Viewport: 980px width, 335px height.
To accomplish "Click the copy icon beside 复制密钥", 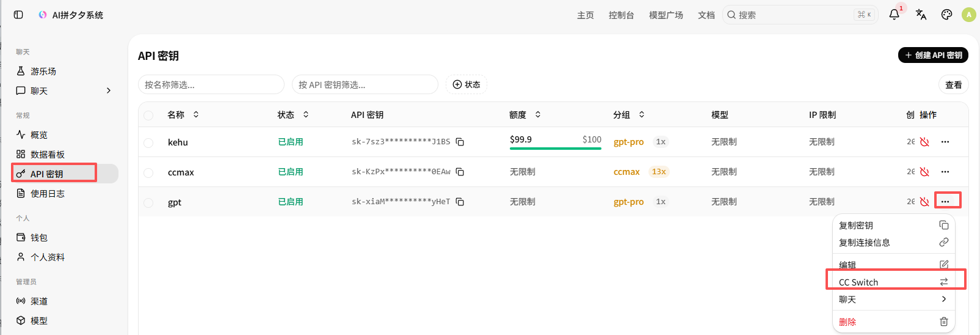I will [x=944, y=225].
